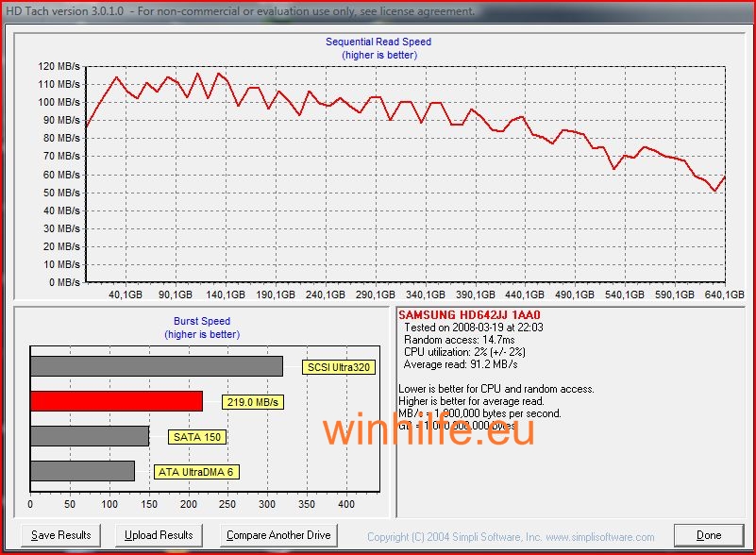Click the Burst Speed chart title
This screenshot has width=756, height=555.
[202, 322]
